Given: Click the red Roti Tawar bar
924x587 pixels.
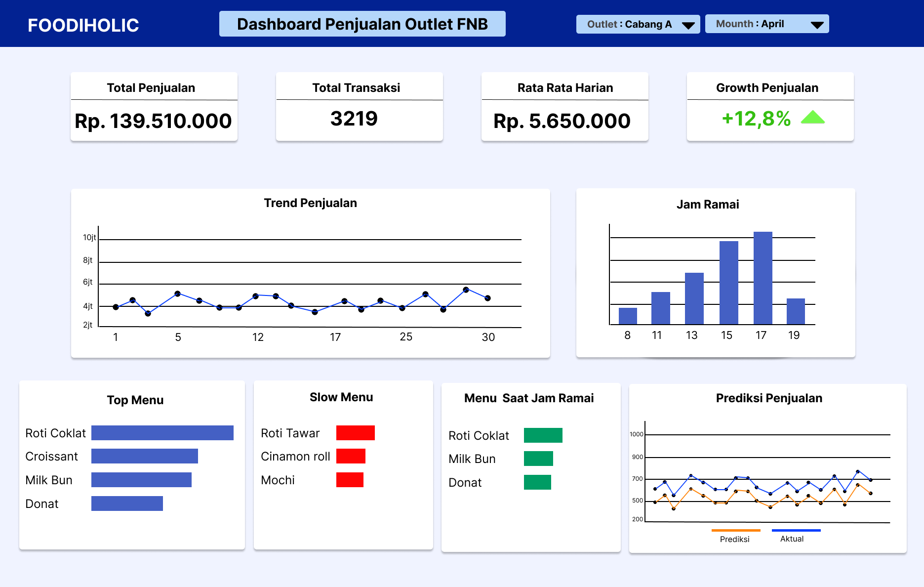Looking at the screenshot, I should [x=355, y=433].
